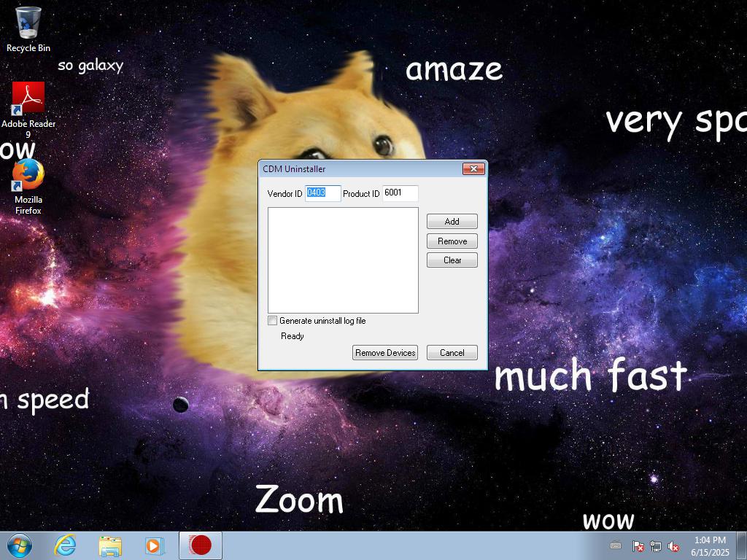Open the Action Center flag icon

tap(638, 546)
